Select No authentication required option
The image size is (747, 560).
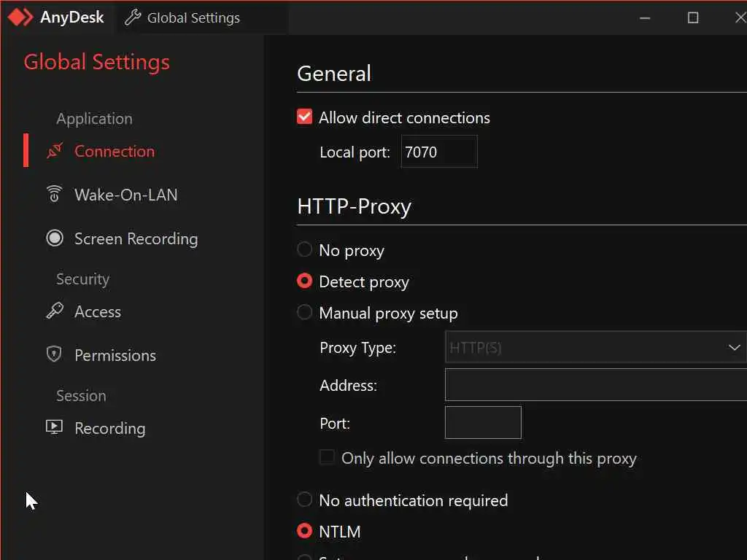[x=305, y=500]
